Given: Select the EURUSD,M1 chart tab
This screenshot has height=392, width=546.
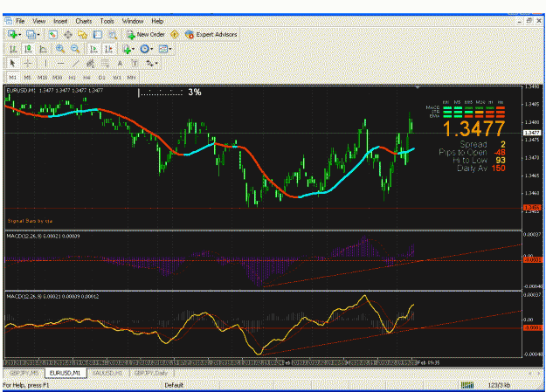Looking at the screenshot, I should click(x=66, y=373).
